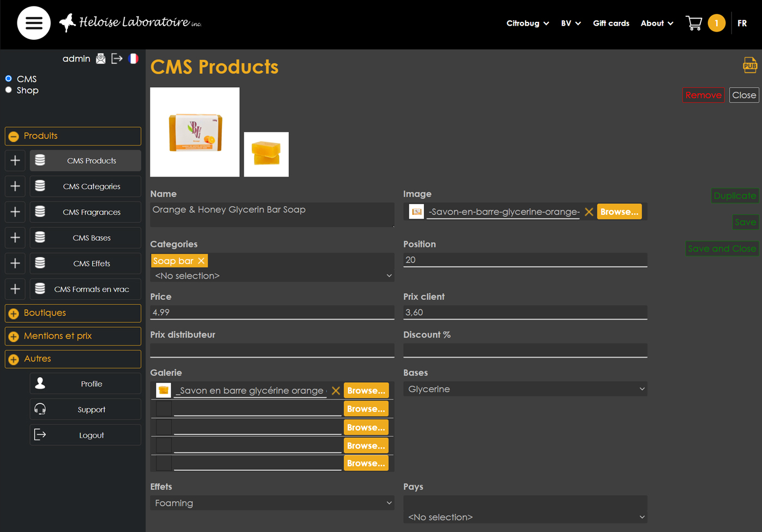
Task: Click the red Remove button
Action: coord(703,95)
